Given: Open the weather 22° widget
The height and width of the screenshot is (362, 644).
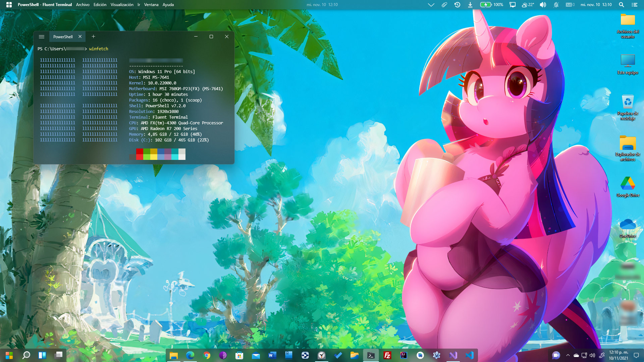Looking at the screenshot, I should coord(528,5).
